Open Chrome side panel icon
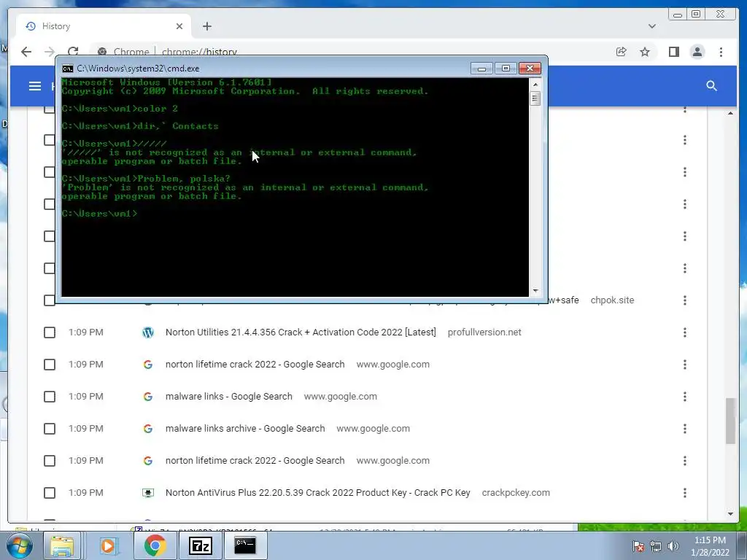The height and width of the screenshot is (560, 747). tap(673, 52)
